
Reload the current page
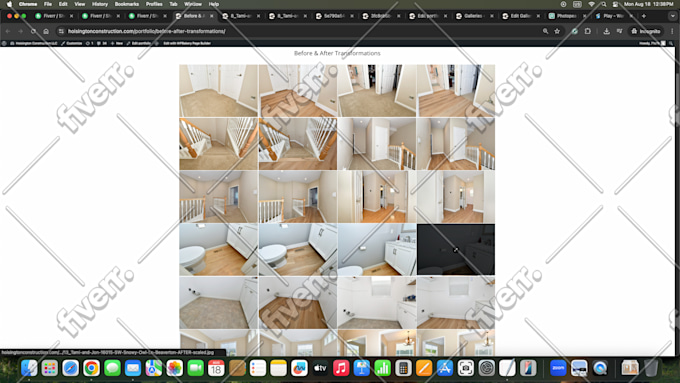(x=33, y=31)
